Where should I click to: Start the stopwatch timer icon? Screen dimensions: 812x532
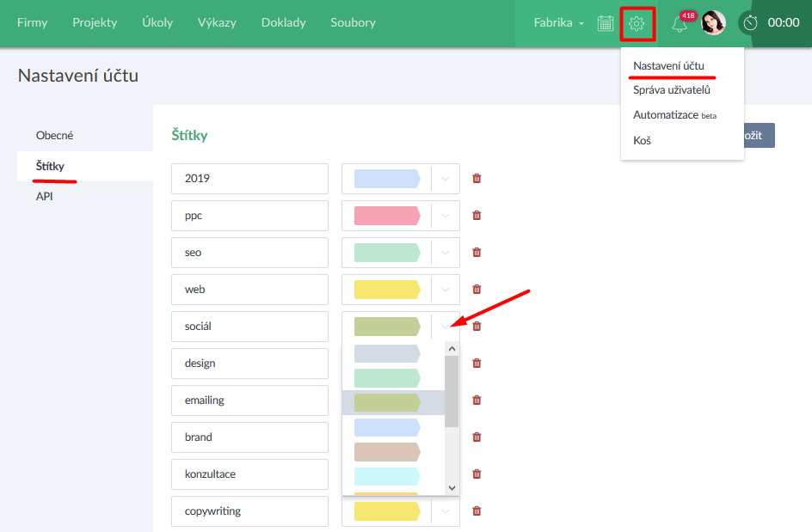pos(750,23)
